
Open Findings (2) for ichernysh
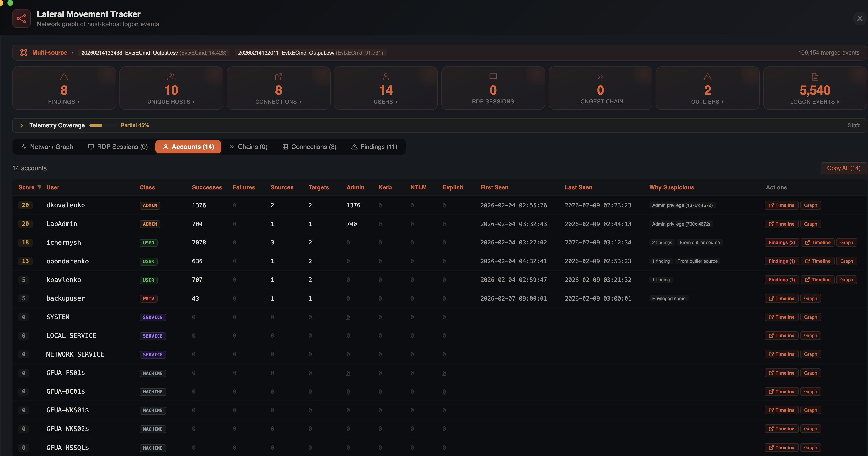(782, 243)
